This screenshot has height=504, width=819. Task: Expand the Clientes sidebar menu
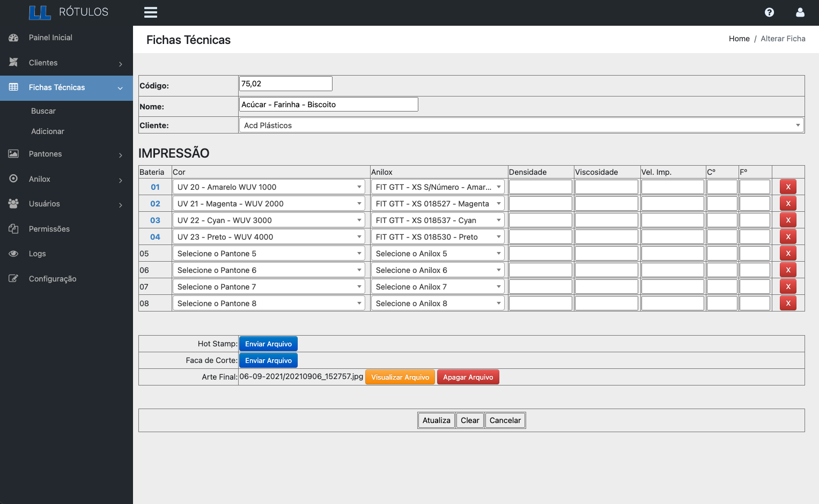67,63
